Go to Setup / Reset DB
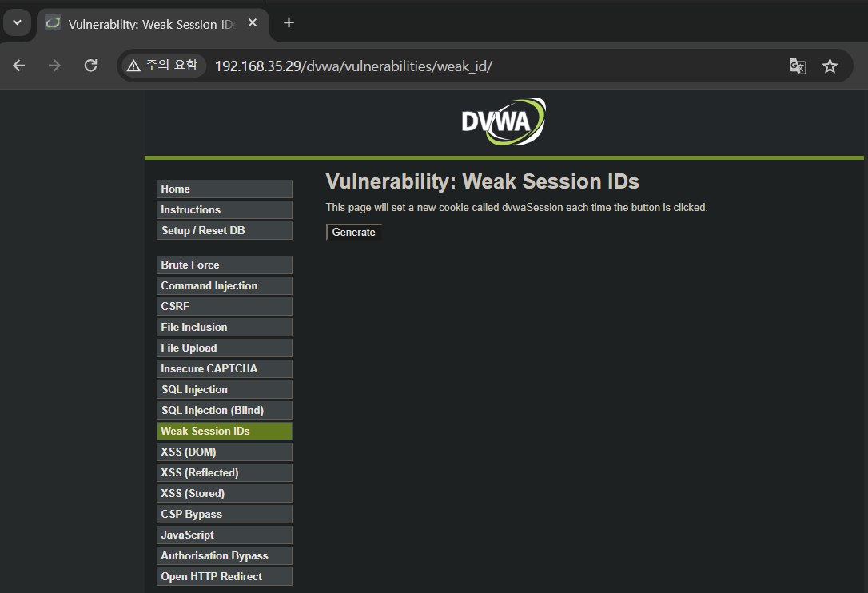868x593 pixels. [225, 230]
